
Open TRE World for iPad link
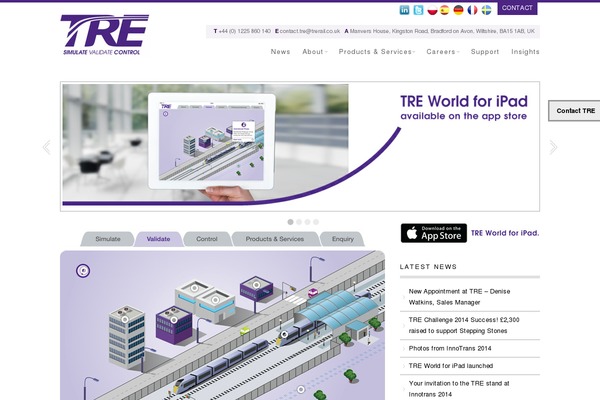[505, 233]
